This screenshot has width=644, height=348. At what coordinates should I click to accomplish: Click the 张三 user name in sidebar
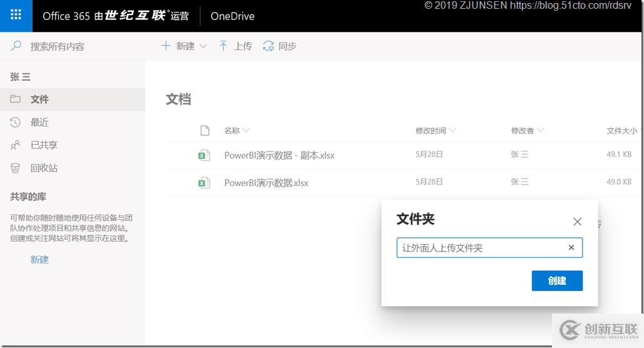pos(21,77)
